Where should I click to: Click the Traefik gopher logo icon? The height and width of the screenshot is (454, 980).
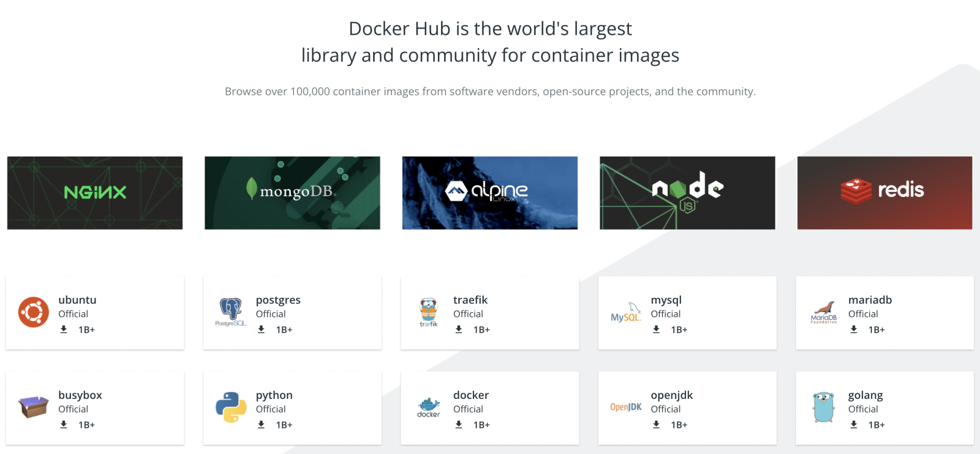tap(428, 312)
